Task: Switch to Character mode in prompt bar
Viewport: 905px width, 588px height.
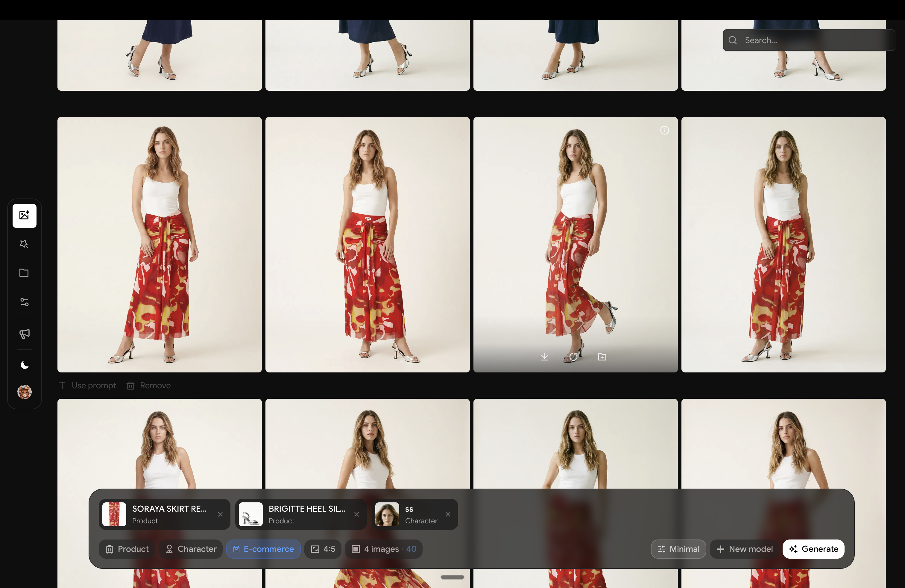Action: click(x=191, y=549)
